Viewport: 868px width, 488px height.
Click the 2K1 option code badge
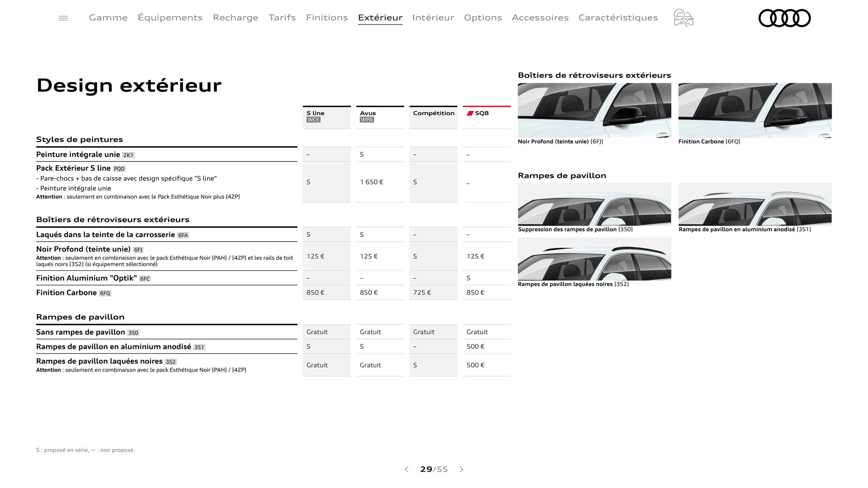(x=128, y=155)
